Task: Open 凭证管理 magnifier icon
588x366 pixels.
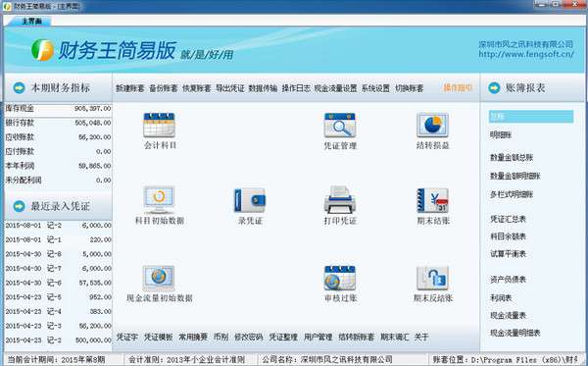Action: 340,125
